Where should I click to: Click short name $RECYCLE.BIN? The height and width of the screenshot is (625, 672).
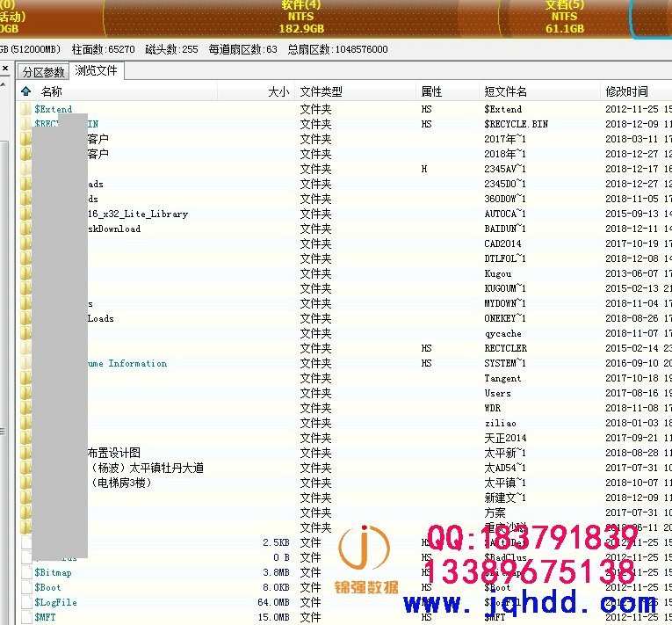click(516, 124)
